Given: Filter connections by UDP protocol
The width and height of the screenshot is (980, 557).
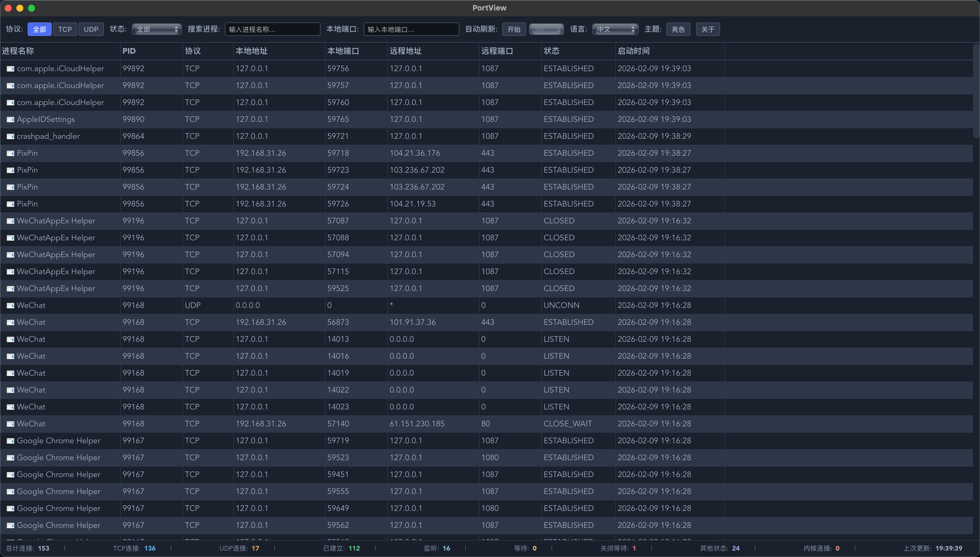Looking at the screenshot, I should 91,29.
